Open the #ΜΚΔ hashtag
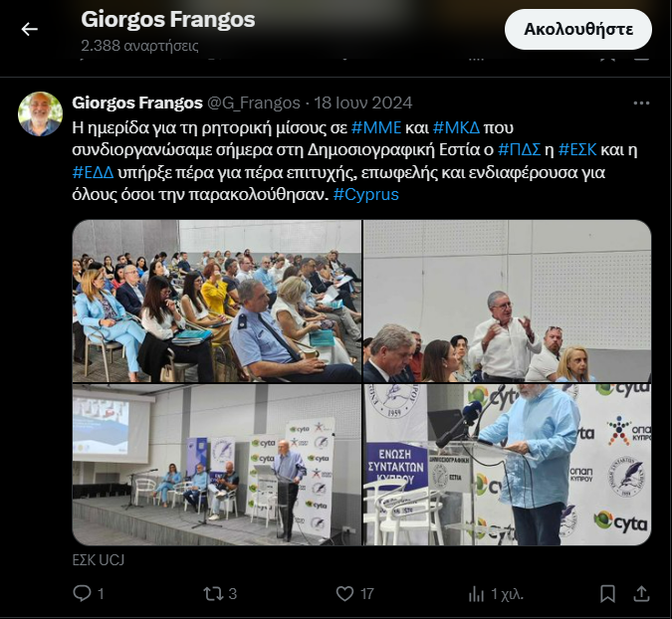 [456, 127]
